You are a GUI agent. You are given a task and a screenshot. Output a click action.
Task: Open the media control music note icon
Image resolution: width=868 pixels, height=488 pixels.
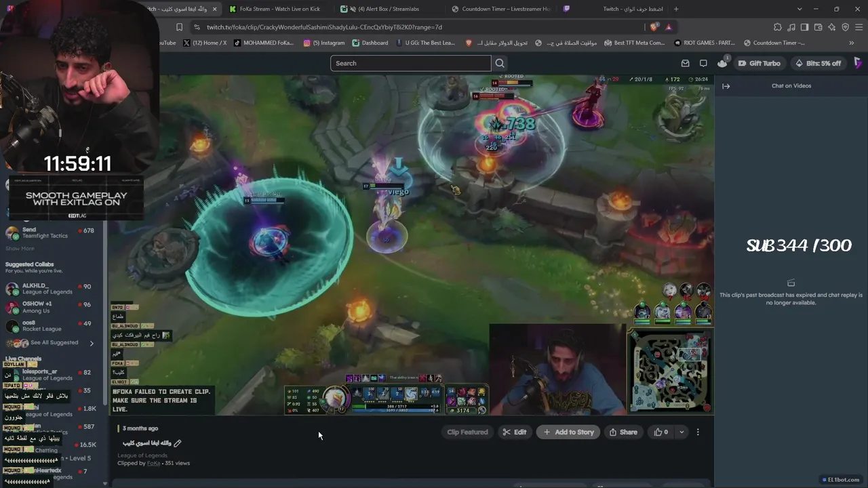791,27
